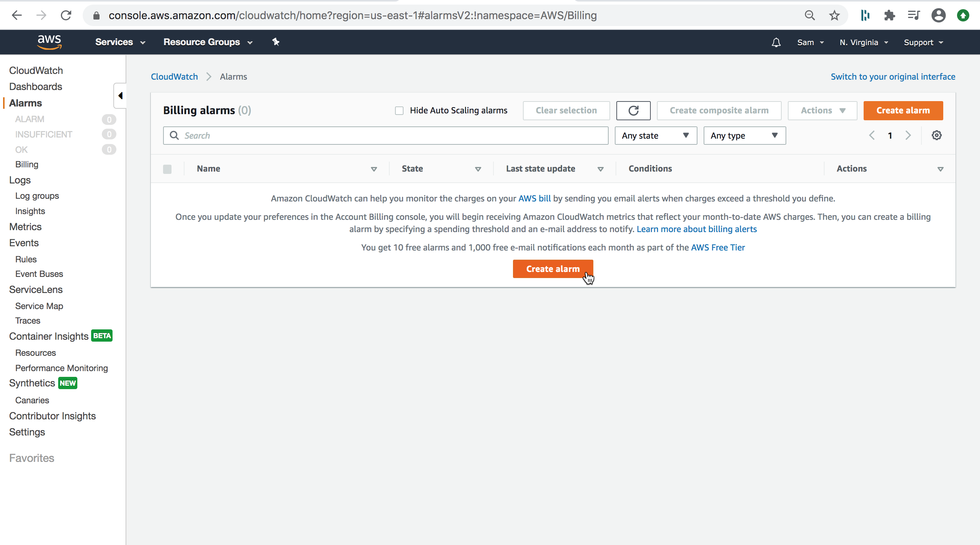
Task: Open the Any state filter dropdown
Action: click(656, 136)
